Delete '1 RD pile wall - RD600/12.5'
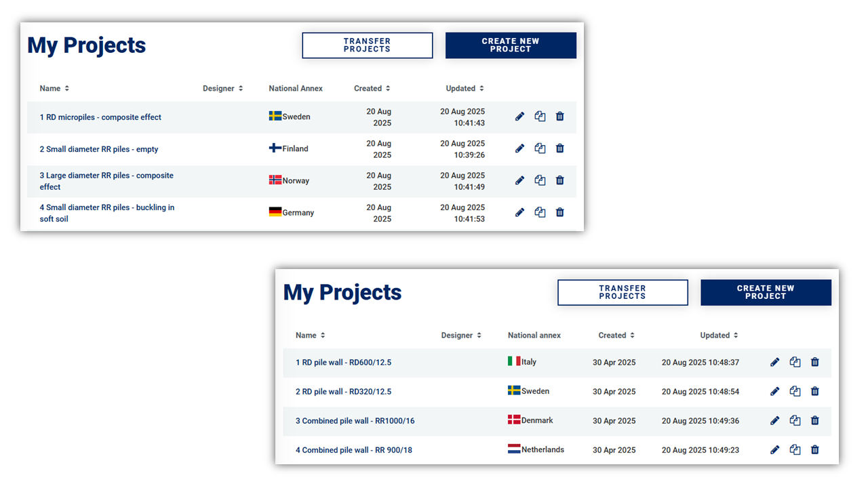The image size is (868, 488). [x=815, y=363]
